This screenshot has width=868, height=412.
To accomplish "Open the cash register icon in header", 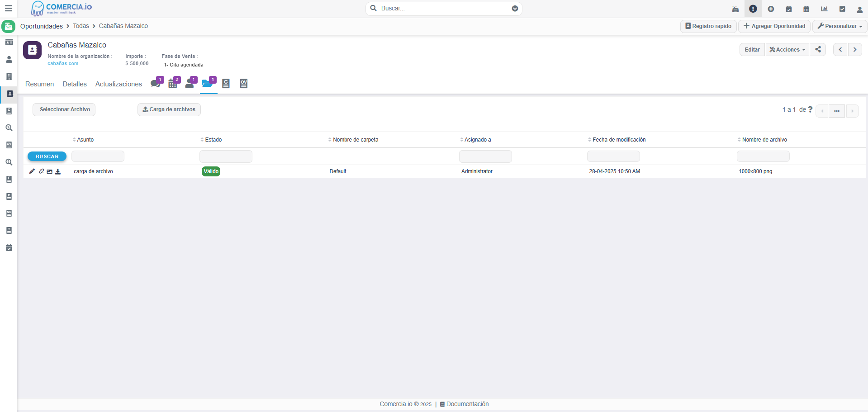I will pyautogui.click(x=735, y=9).
